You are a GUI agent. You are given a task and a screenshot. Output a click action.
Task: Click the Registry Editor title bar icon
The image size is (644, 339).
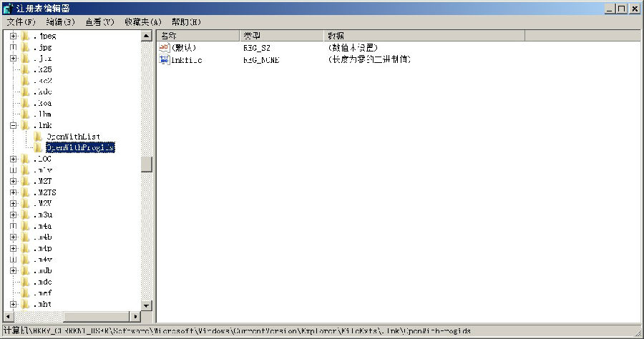[x=6, y=9]
